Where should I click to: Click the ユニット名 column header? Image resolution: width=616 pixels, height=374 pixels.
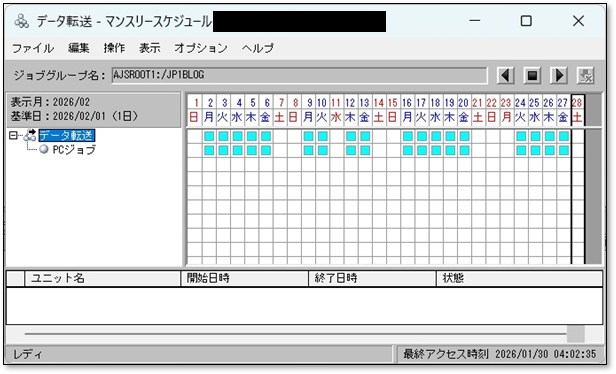tap(102, 278)
